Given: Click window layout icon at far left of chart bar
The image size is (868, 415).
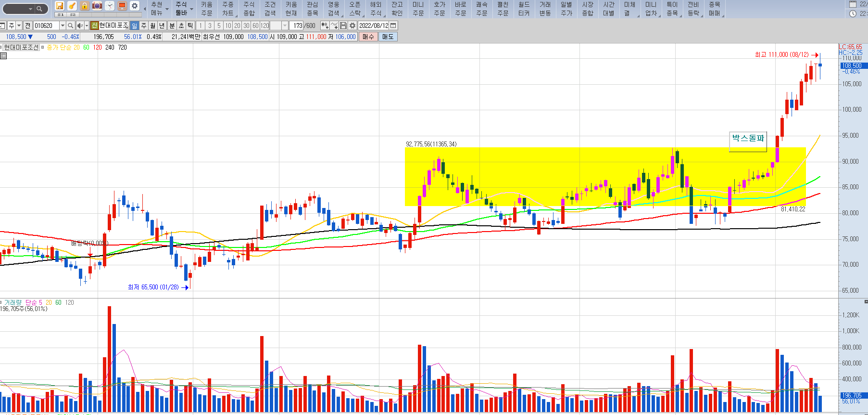Looking at the screenshot, I should pos(2,26).
